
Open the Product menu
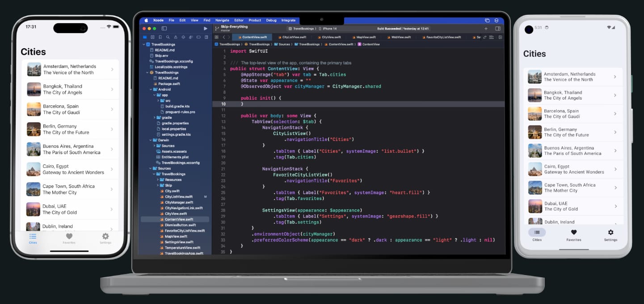pyautogui.click(x=255, y=20)
